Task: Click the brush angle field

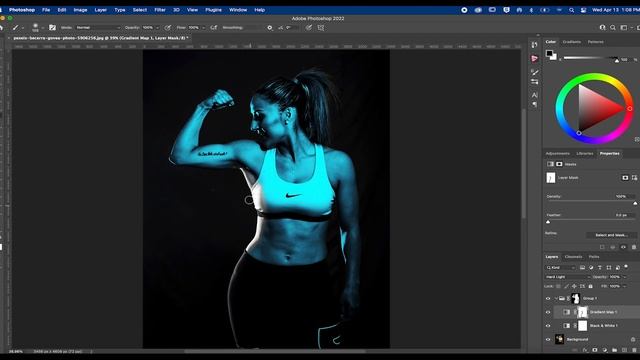Action: pyautogui.click(x=292, y=28)
